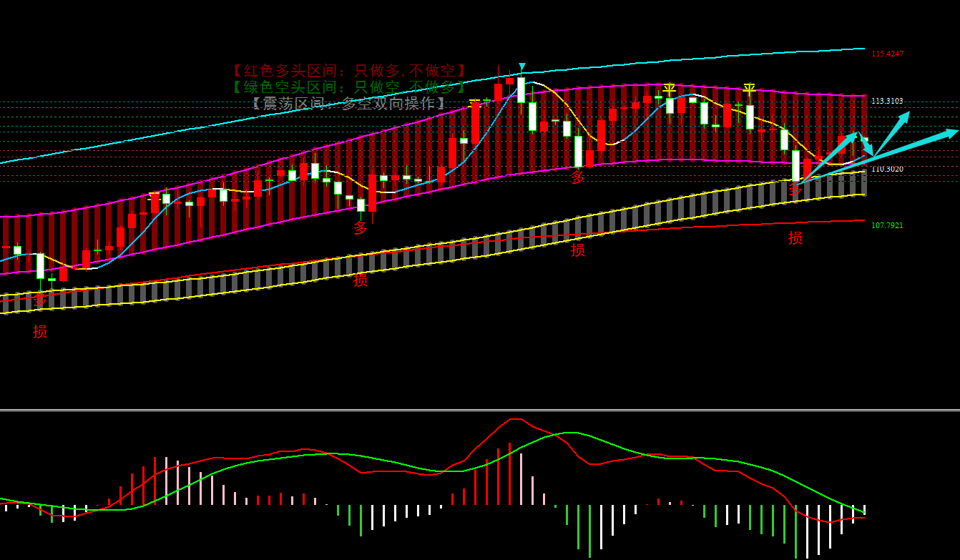
Task: Select the gray 震荡区间 annotation text
Action: click(x=349, y=104)
